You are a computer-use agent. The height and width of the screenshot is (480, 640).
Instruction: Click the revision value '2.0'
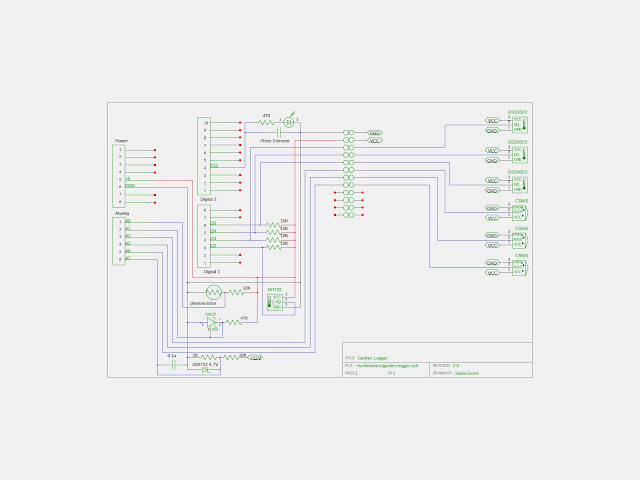[x=456, y=366]
